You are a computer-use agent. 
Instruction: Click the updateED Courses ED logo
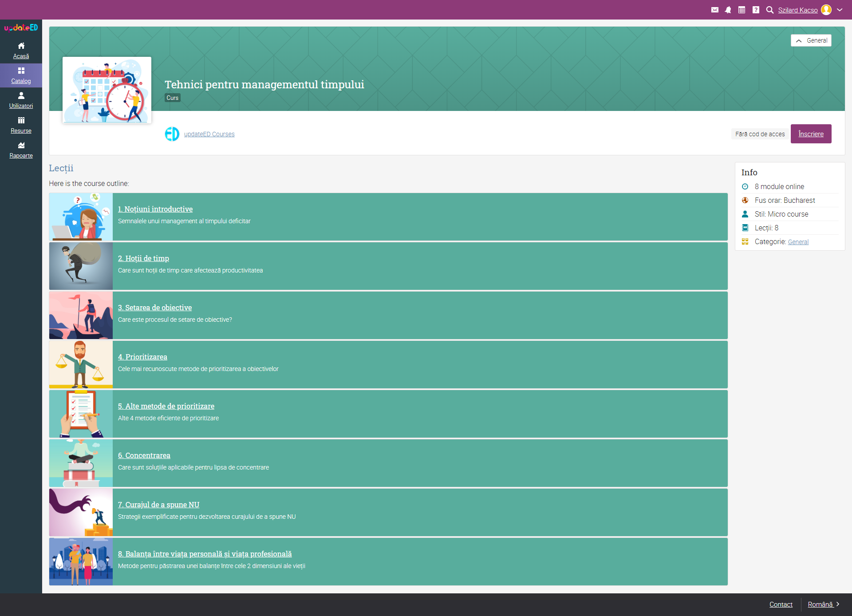click(x=172, y=134)
